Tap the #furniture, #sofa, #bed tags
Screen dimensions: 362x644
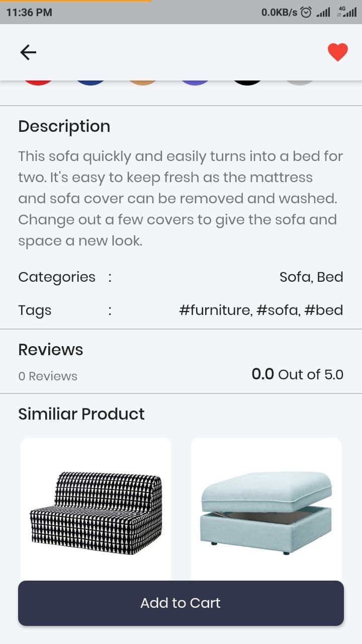261,310
